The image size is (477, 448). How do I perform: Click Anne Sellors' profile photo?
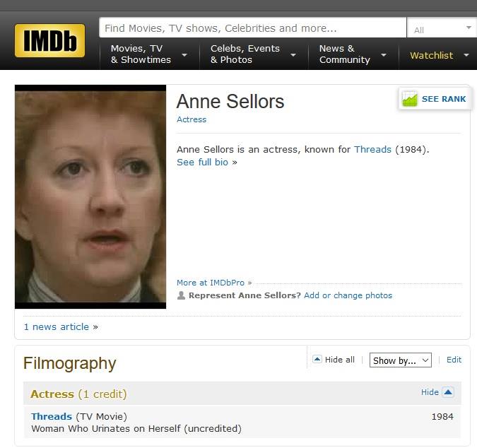90,196
